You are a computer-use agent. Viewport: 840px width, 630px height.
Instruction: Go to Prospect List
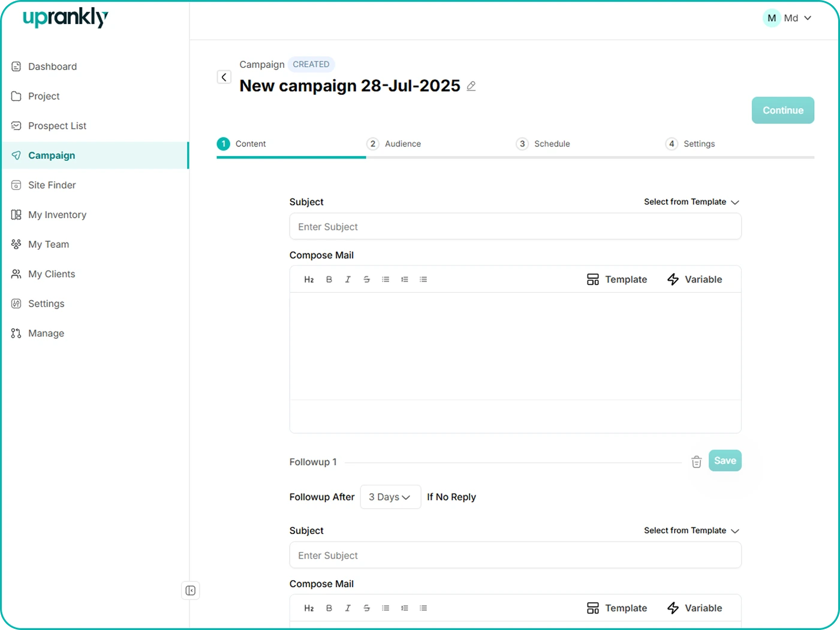click(x=95, y=126)
